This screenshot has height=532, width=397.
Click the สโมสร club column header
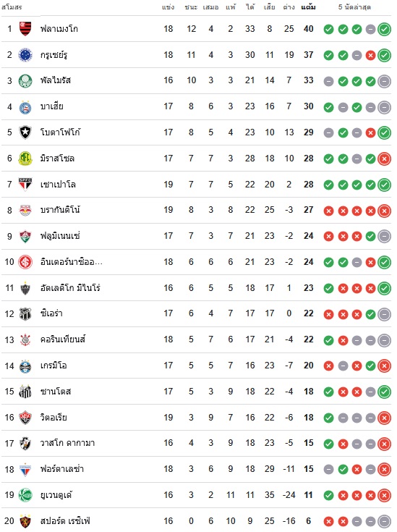(12, 7)
